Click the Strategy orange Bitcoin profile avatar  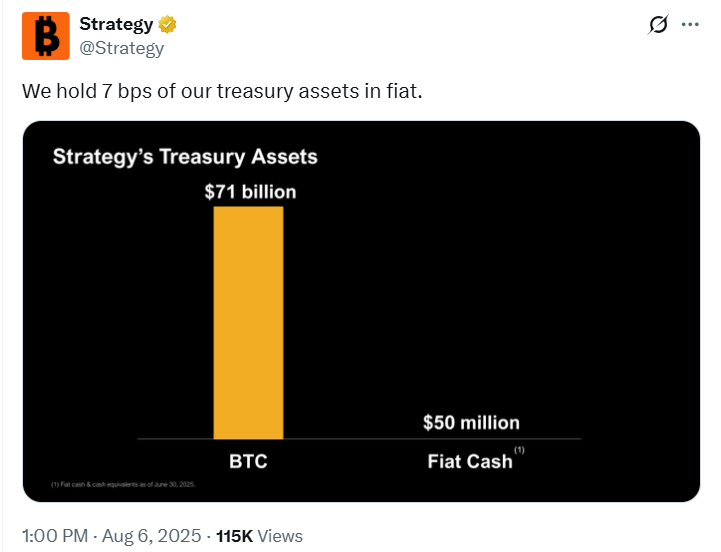point(46,36)
